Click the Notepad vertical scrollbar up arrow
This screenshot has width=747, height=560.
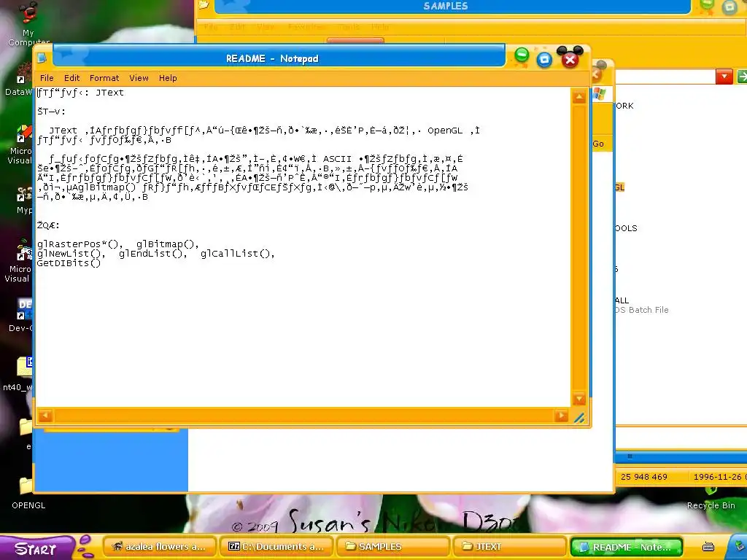(x=578, y=97)
